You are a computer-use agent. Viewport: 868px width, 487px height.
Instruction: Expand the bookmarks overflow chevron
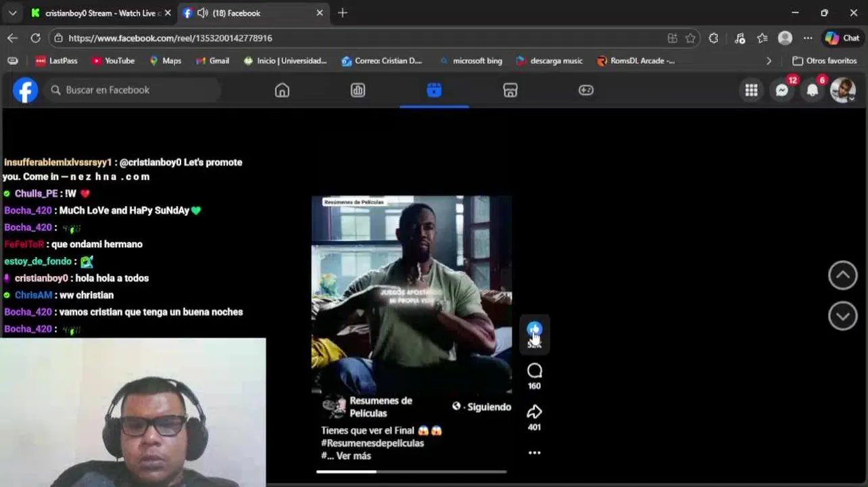tap(769, 61)
